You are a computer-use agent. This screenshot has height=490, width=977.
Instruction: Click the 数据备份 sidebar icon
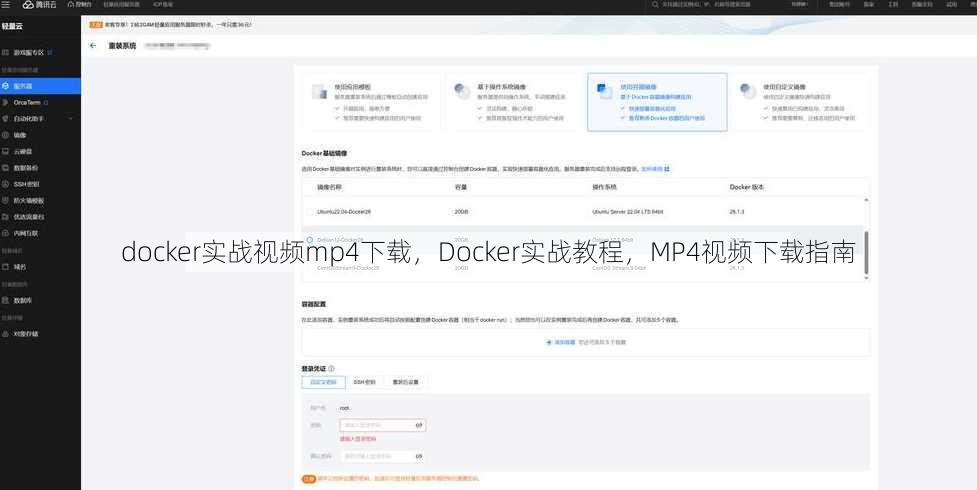coord(6,168)
